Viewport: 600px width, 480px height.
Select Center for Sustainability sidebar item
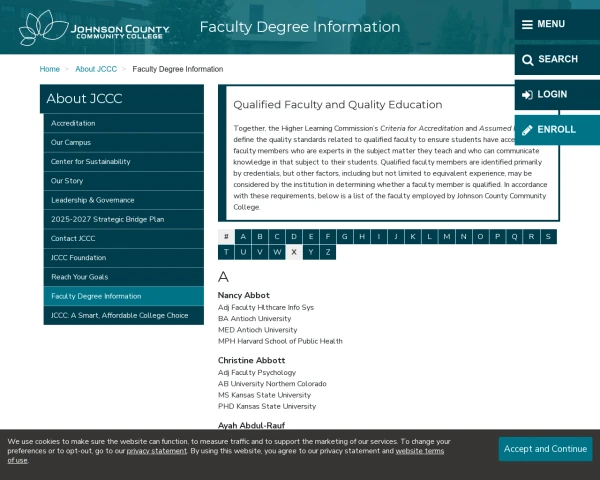tap(91, 161)
